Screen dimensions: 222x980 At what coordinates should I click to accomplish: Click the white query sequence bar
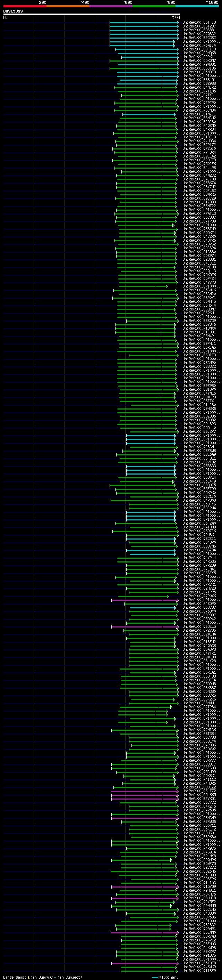(x=92, y=14)
